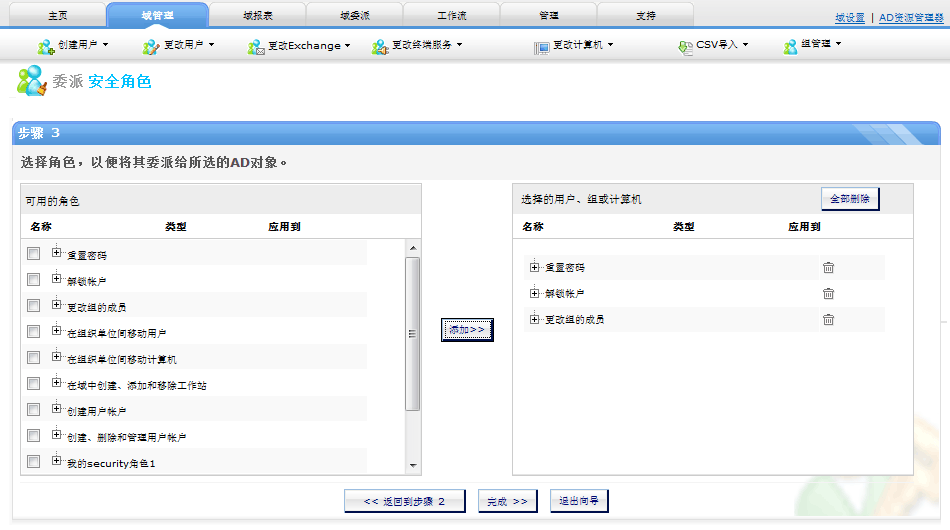This screenshot has height=530, width=950.
Task: Open the 更改Exchange dropdown arrow
Action: click(x=347, y=45)
